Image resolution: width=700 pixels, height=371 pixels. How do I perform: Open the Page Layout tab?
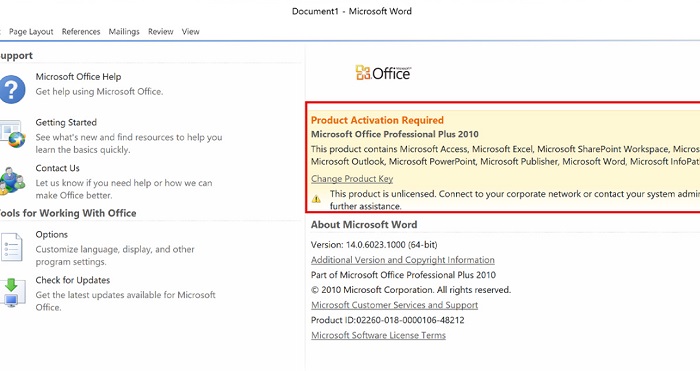point(31,32)
